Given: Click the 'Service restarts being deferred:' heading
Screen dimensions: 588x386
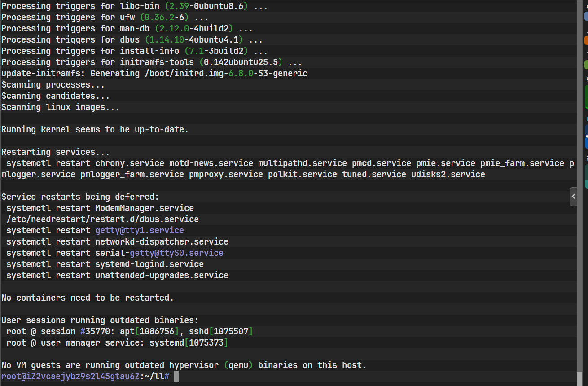Looking at the screenshot, I should (x=80, y=197).
